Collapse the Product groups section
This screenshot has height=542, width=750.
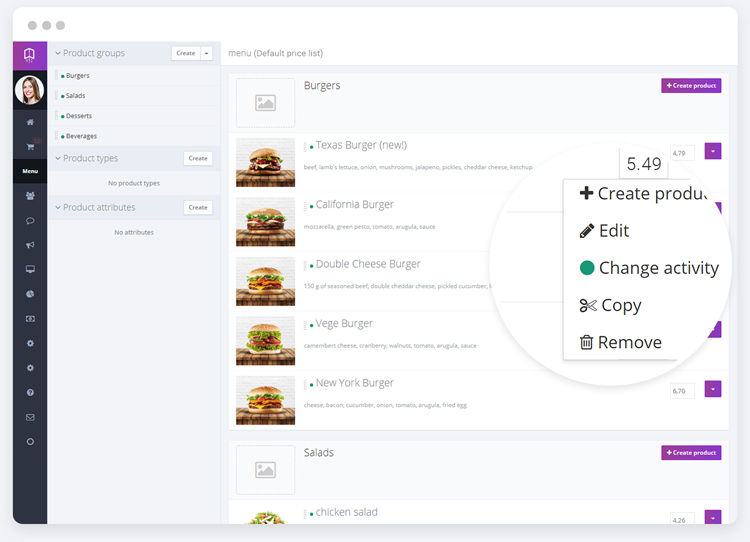57,53
